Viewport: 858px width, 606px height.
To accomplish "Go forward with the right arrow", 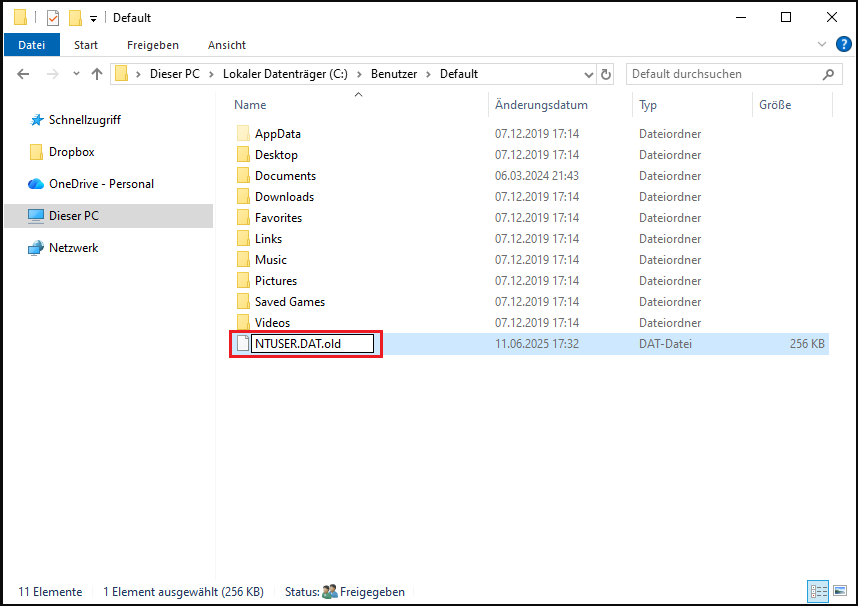I will (53, 74).
